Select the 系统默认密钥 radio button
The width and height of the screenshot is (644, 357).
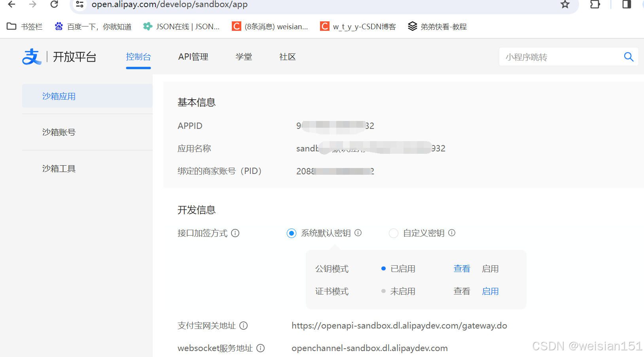[292, 233]
